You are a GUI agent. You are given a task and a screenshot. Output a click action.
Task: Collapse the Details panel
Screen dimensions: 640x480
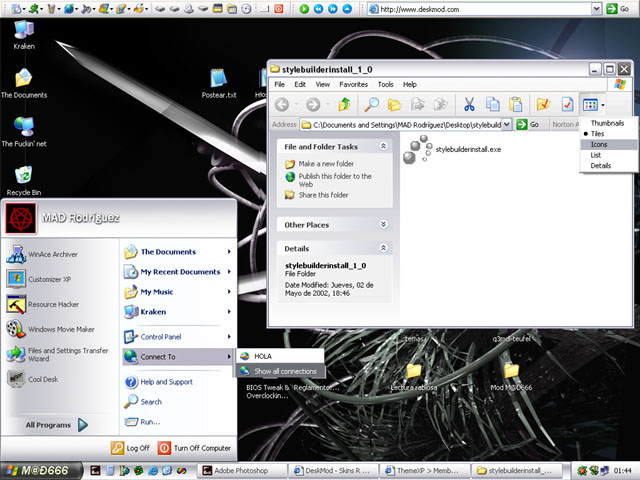click(383, 248)
